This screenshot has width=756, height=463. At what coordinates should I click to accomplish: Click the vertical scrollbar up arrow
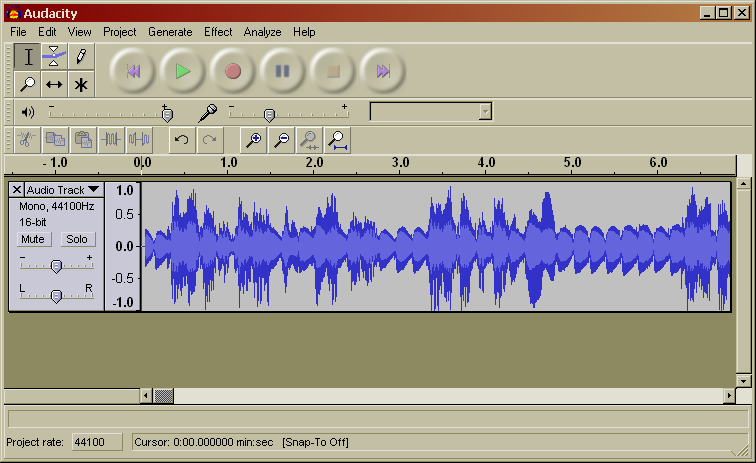click(x=743, y=184)
